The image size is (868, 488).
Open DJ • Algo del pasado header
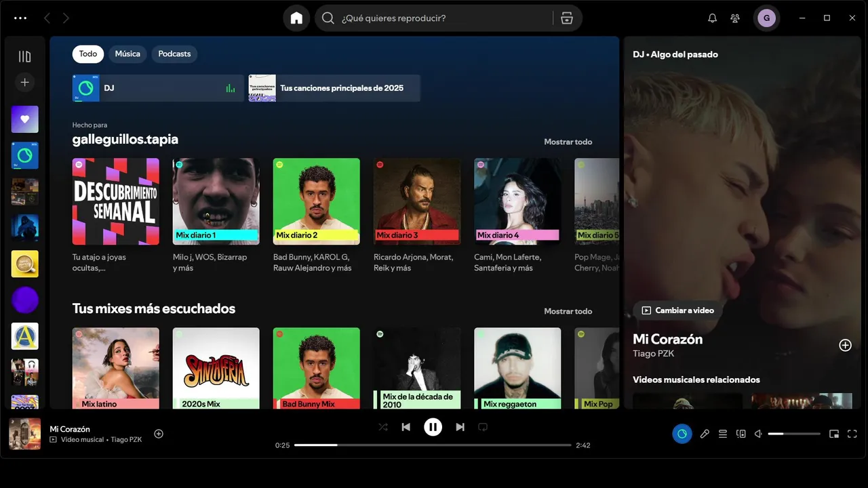(x=675, y=54)
